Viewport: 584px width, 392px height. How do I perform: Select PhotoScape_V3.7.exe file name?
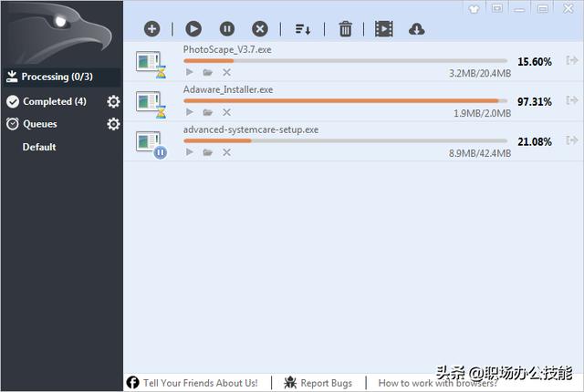point(227,49)
